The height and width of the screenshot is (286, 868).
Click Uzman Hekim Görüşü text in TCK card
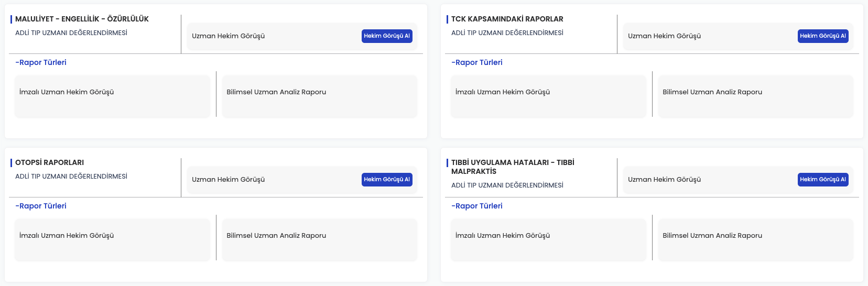coord(665,36)
